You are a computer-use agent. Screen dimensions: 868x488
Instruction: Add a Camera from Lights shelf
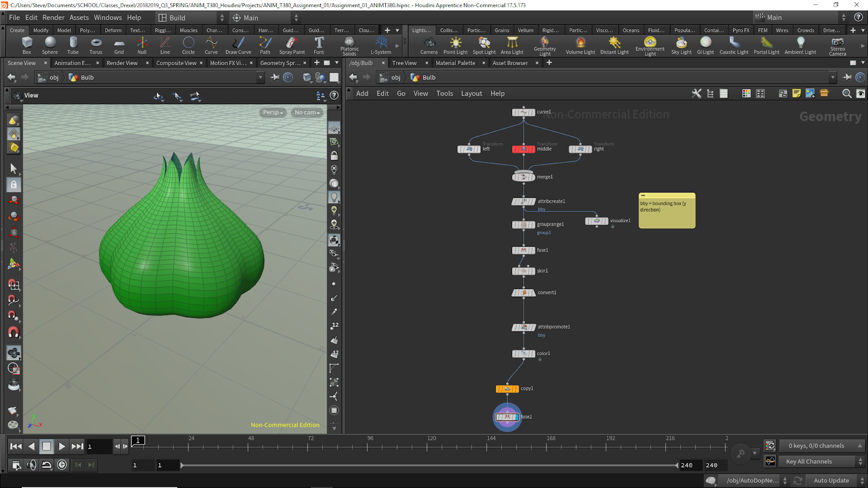tap(429, 45)
